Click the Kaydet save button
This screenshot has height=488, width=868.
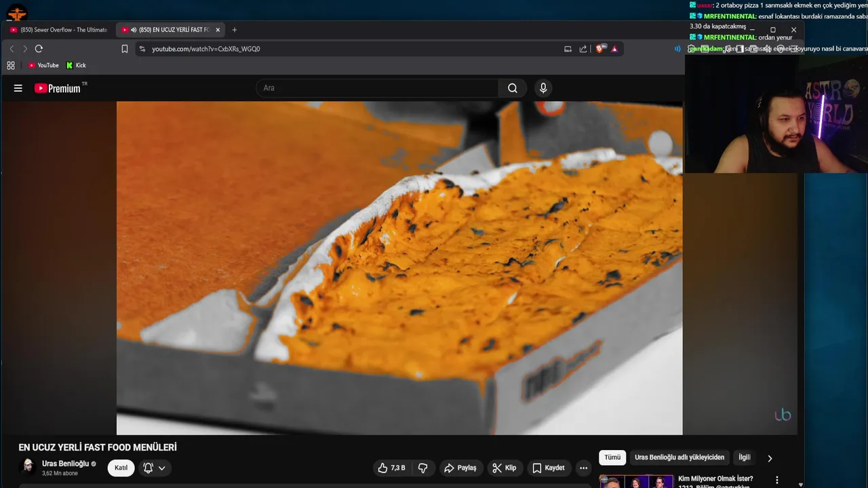548,468
